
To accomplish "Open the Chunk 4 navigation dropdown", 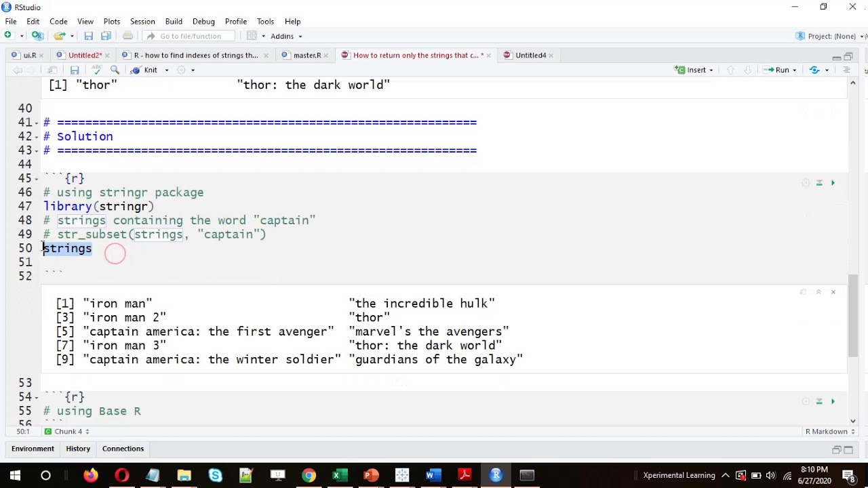I will [x=66, y=431].
